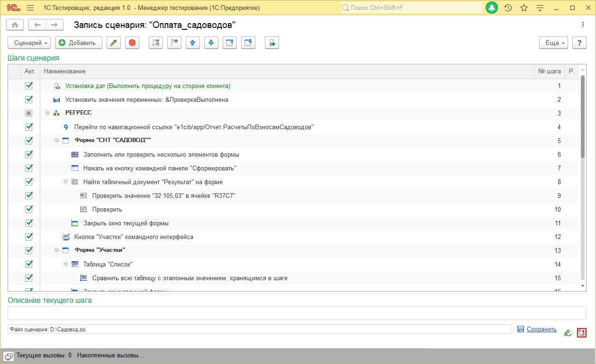Click the three-dot options icon near title

click(x=583, y=25)
